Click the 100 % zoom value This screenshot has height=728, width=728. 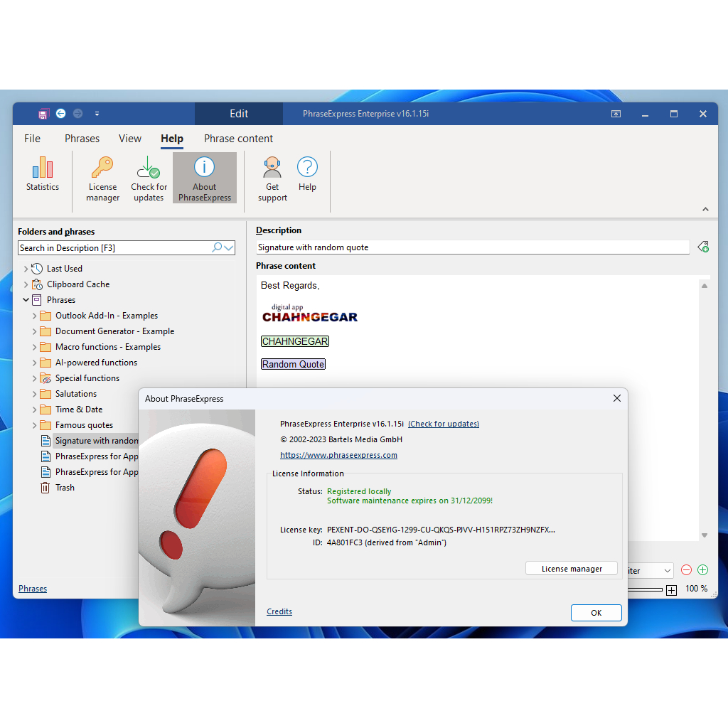[x=696, y=589]
